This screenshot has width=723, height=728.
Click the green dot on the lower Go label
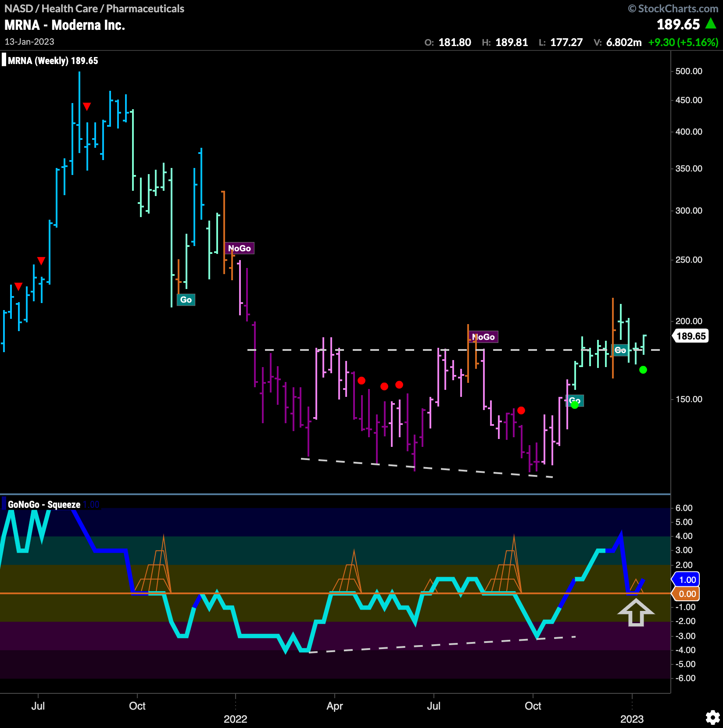(x=575, y=405)
